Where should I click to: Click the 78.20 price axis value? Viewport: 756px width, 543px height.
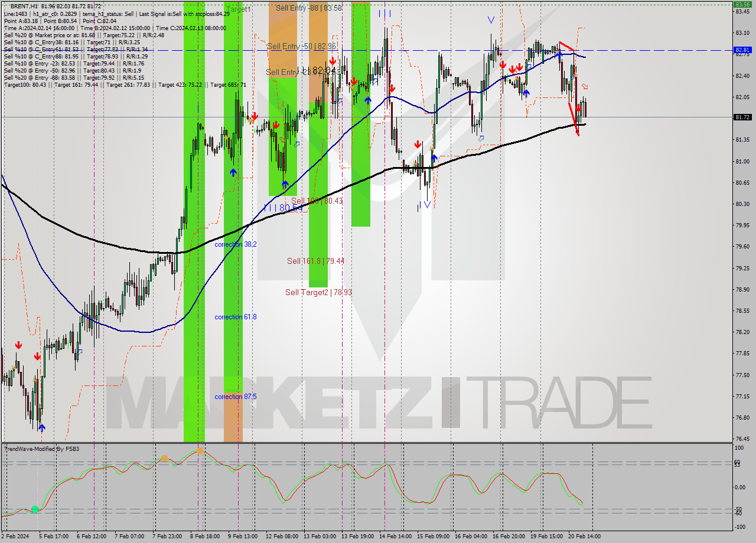tap(742, 332)
